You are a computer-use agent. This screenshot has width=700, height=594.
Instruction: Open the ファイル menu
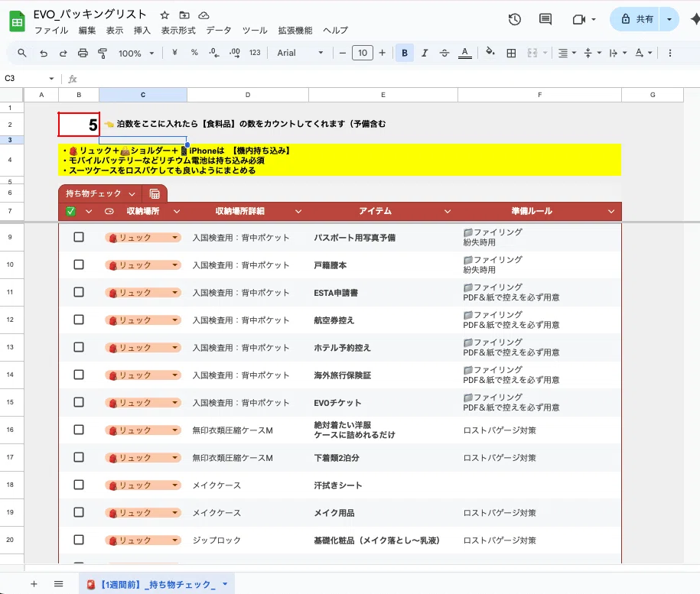click(51, 31)
